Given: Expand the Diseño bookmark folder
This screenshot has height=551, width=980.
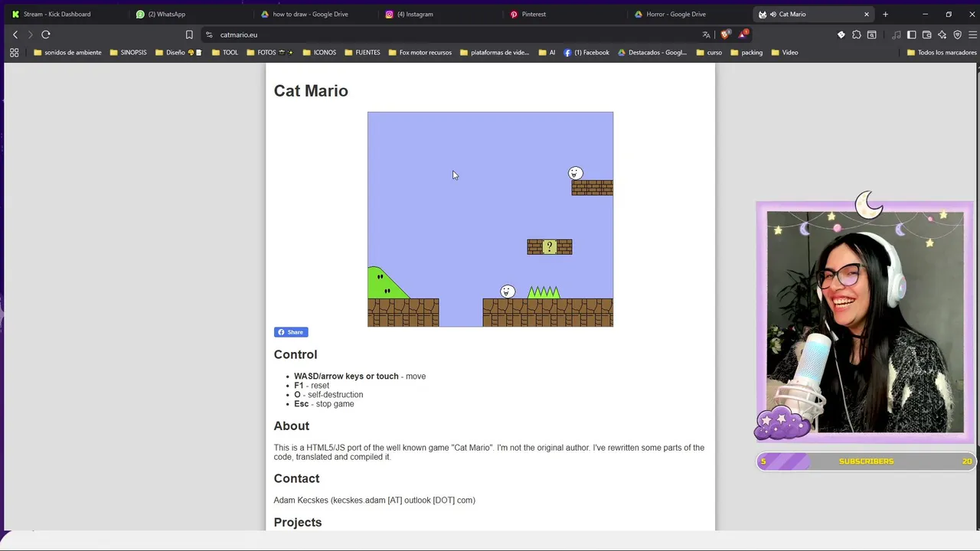Looking at the screenshot, I should click(178, 53).
